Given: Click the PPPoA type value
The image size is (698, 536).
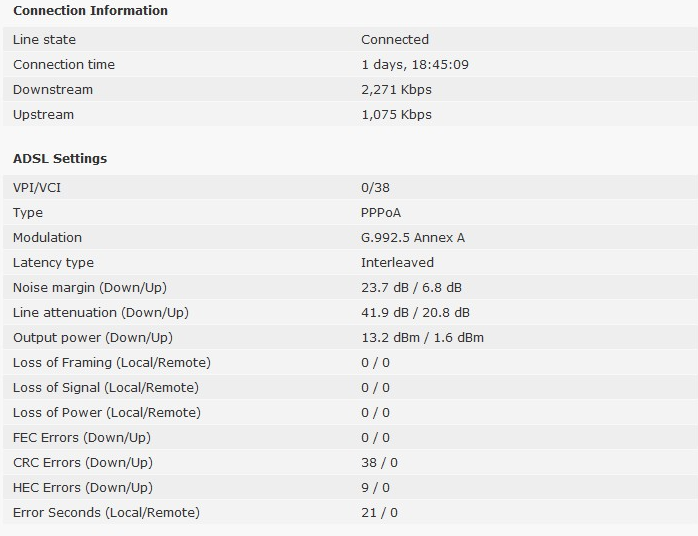Looking at the screenshot, I should pyautogui.click(x=383, y=213).
